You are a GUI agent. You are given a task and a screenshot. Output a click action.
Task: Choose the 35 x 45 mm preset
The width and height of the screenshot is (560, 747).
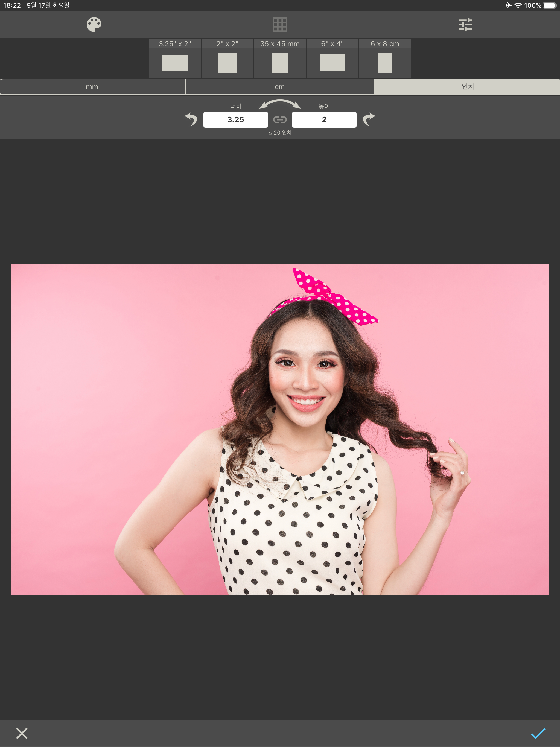[x=280, y=59]
